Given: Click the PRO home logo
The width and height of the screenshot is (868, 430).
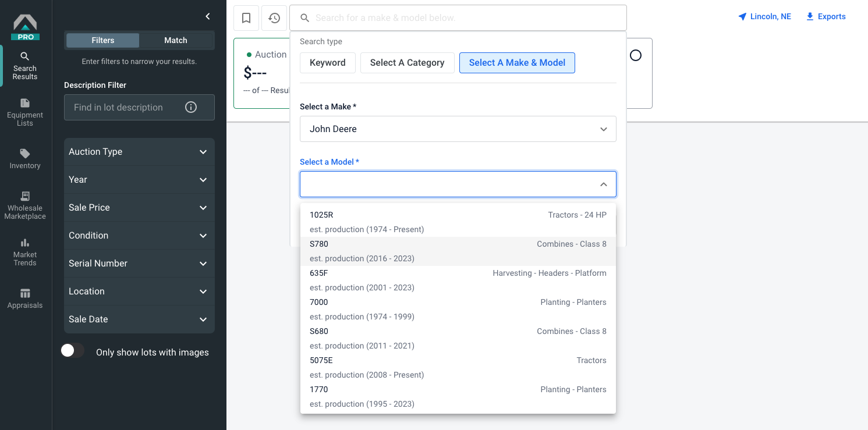Looking at the screenshot, I should (25, 27).
